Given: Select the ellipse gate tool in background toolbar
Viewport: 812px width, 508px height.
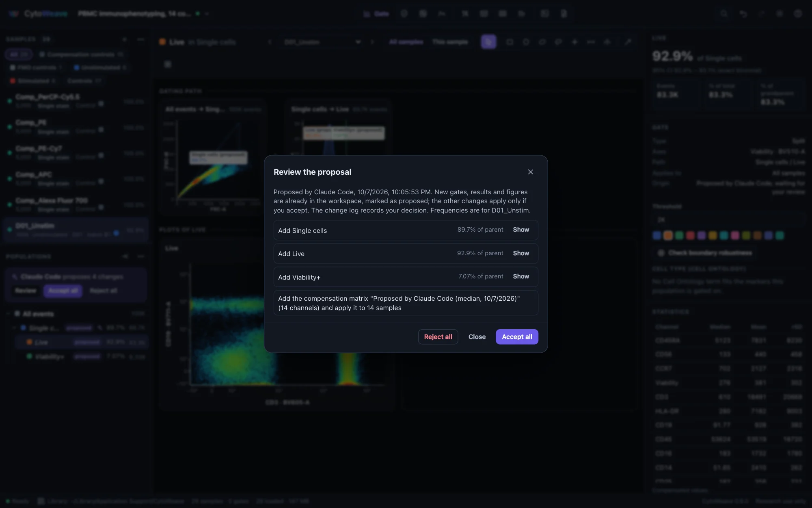Looking at the screenshot, I should click(526, 42).
